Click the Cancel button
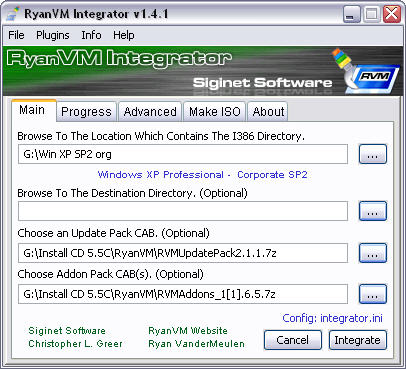 [293, 340]
